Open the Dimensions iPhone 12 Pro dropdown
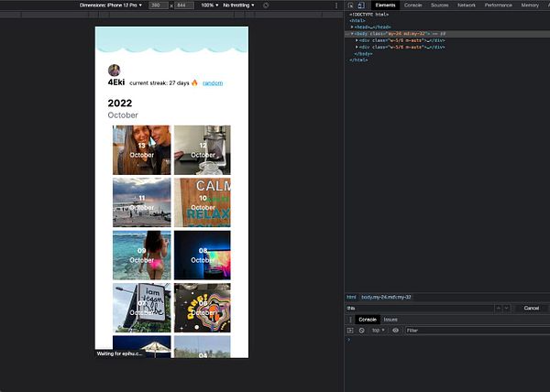The image size is (550, 392). 111,5
